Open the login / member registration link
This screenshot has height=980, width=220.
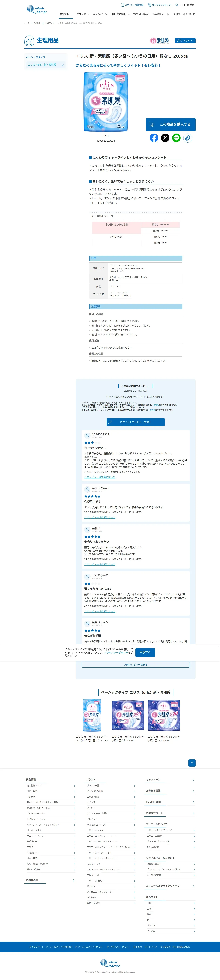tap(132, 5)
